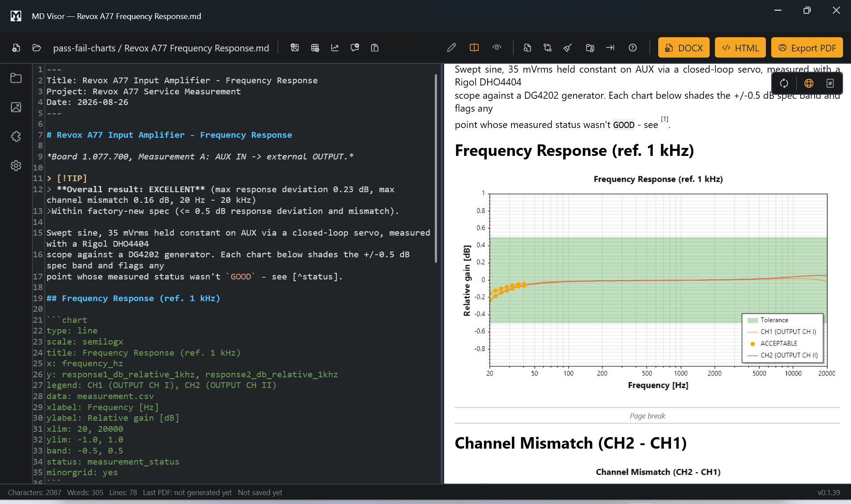Click the tab/indent arrow icon

tap(610, 48)
